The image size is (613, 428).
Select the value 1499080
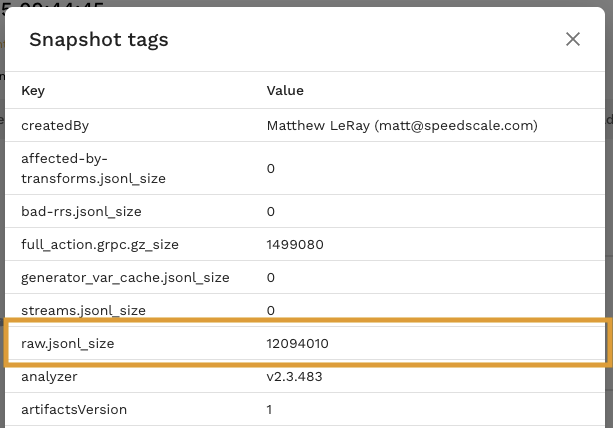point(295,245)
